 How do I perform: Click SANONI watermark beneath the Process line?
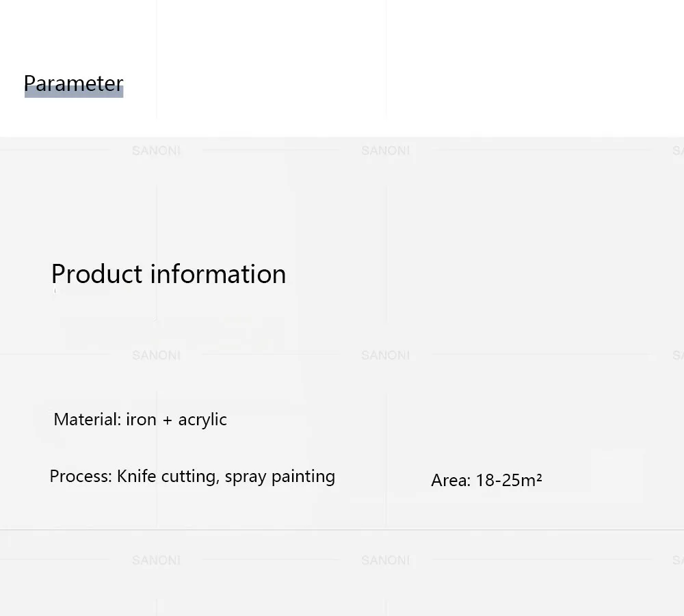tap(156, 560)
